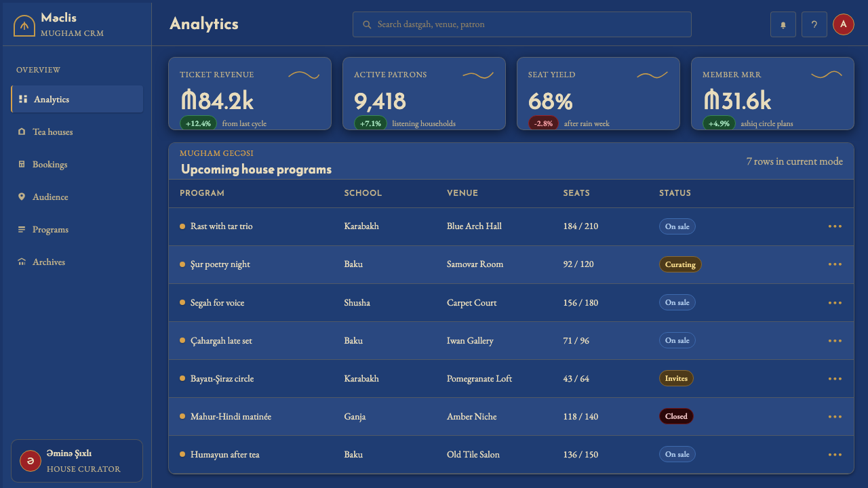
Task: Click the help question mark icon
Action: 814,24
